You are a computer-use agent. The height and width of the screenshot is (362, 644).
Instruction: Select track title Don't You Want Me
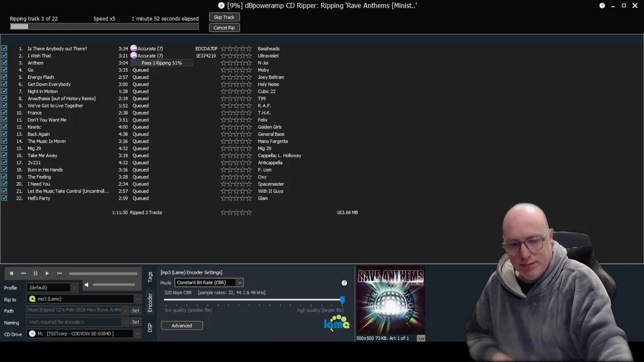47,120
